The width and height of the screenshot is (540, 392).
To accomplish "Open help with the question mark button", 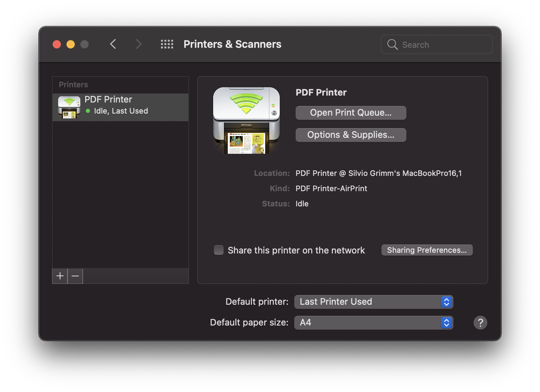I will click(x=480, y=323).
